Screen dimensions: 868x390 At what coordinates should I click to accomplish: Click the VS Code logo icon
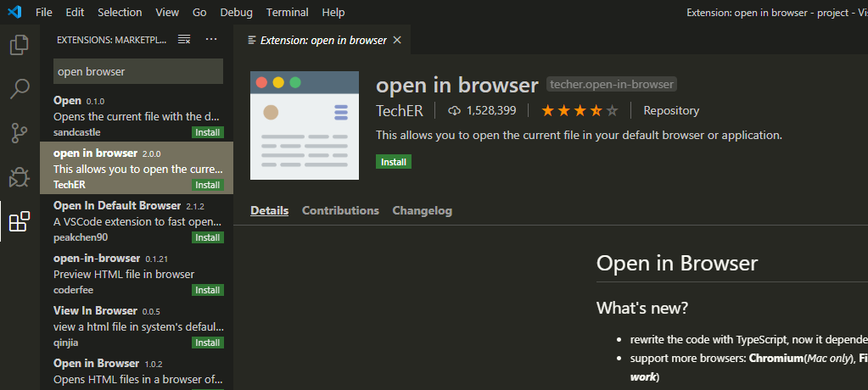[14, 12]
